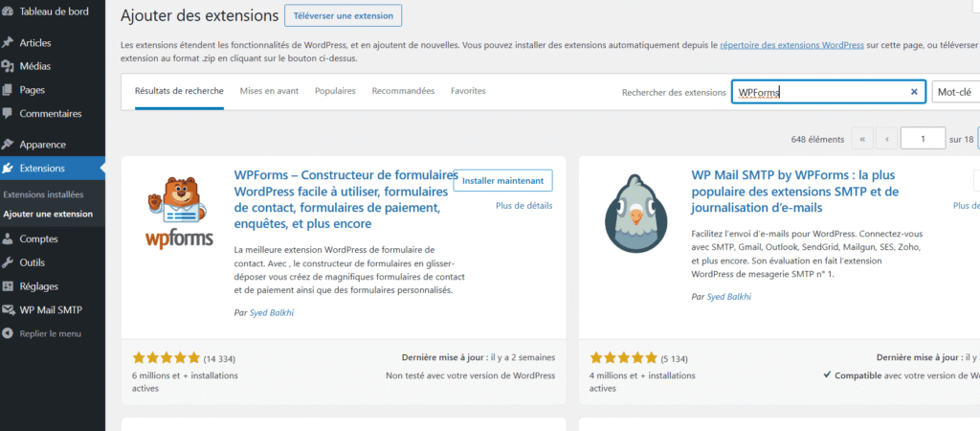Click the 648 éléments count text

pos(817,140)
